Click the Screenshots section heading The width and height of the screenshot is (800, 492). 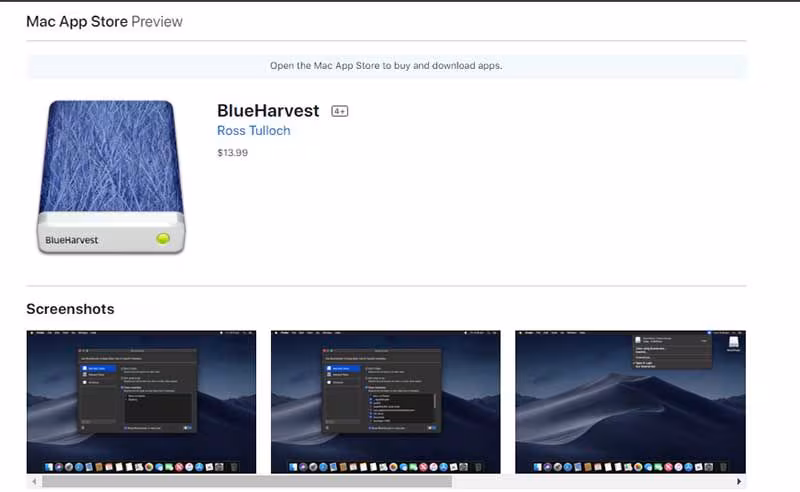(x=70, y=309)
